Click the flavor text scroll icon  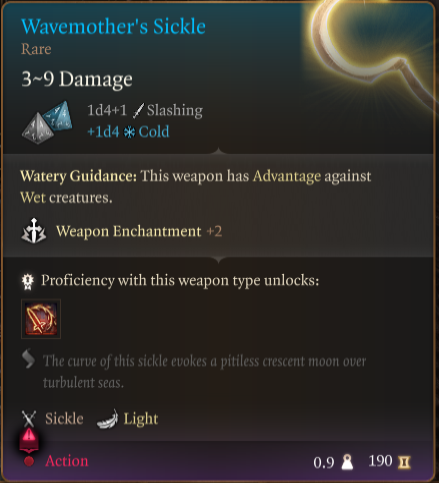pos(29,359)
